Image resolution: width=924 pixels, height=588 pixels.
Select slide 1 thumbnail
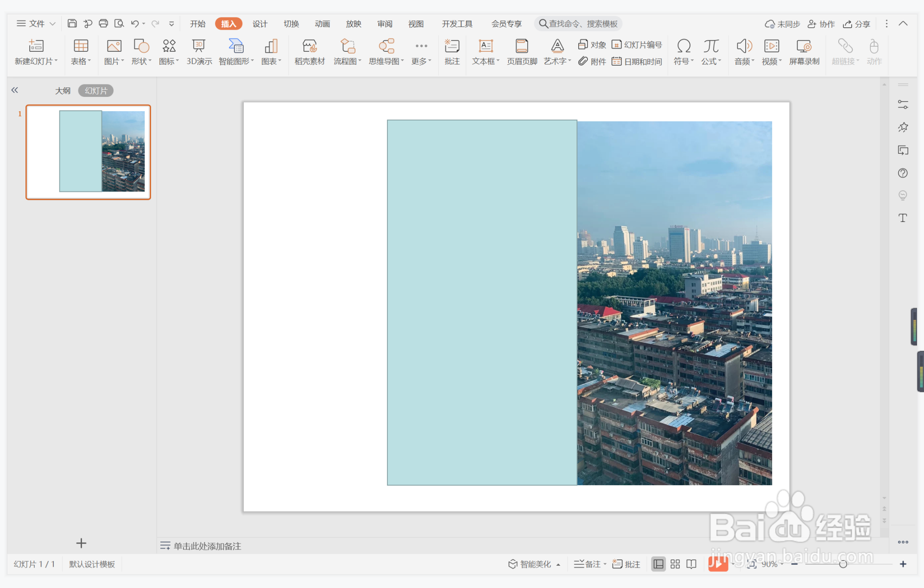88,152
